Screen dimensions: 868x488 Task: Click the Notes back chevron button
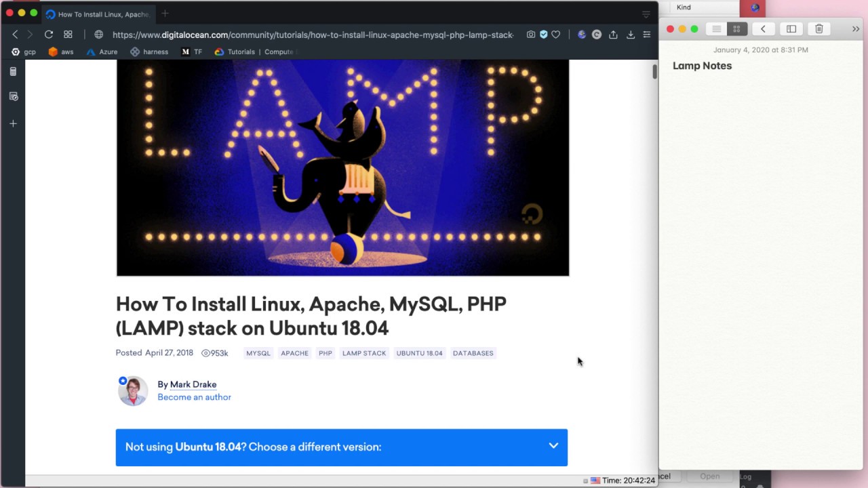pos(763,28)
